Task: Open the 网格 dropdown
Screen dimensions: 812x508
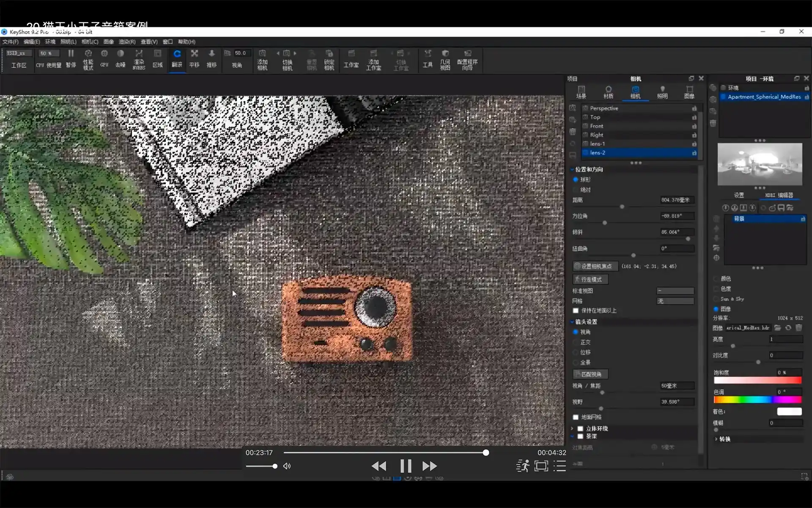Action: (675, 301)
